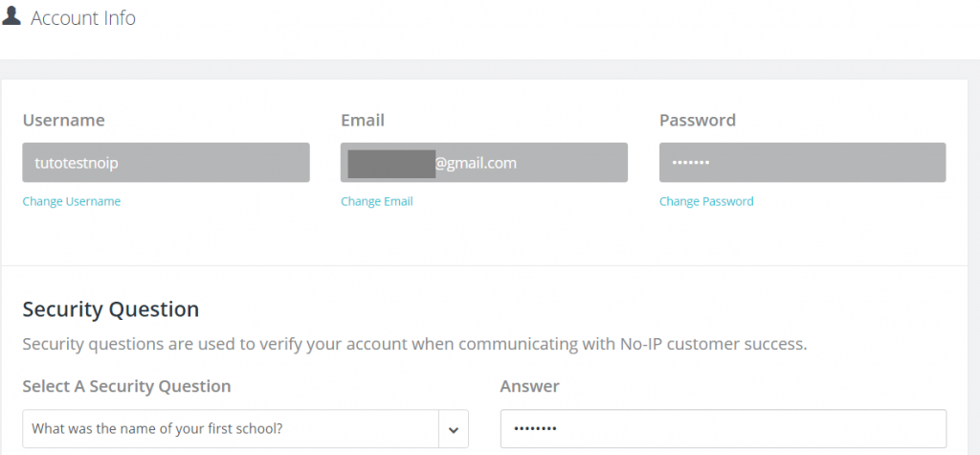
Task: Click the Password label
Action: (x=698, y=120)
